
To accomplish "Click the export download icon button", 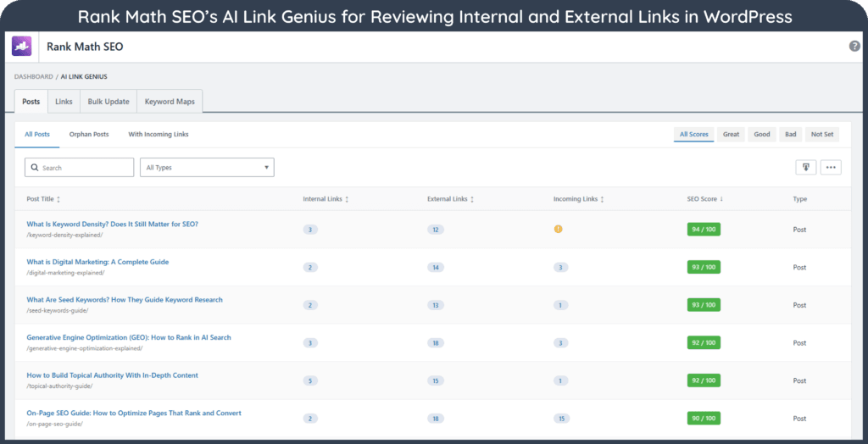I will tap(806, 167).
